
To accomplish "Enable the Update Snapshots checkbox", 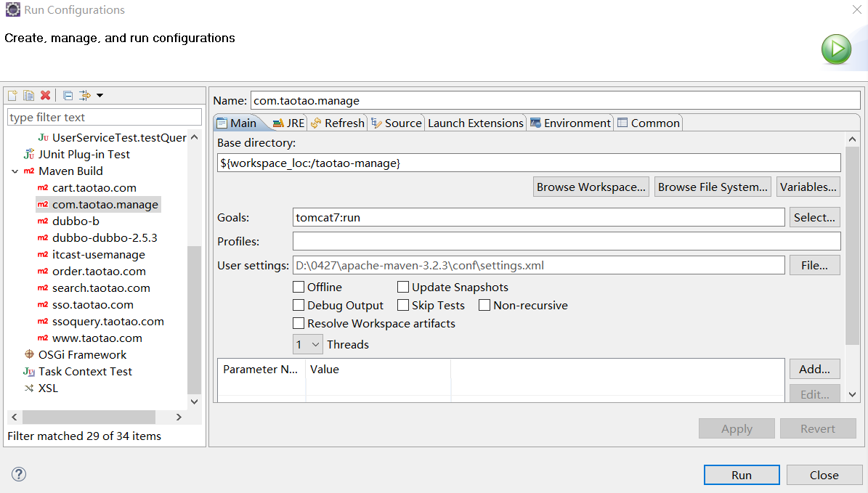I will point(403,287).
